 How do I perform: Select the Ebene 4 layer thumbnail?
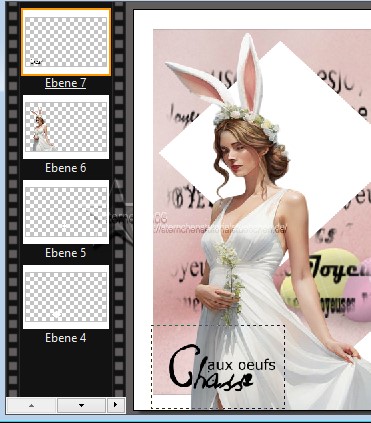66,297
